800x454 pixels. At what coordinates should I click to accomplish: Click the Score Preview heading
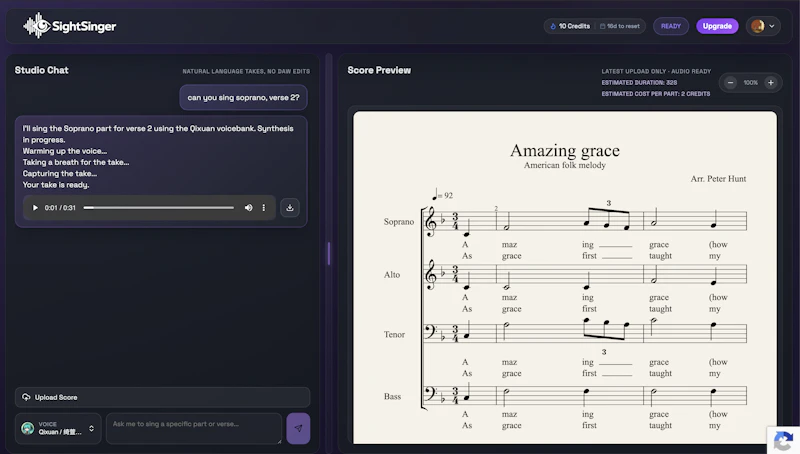(379, 70)
